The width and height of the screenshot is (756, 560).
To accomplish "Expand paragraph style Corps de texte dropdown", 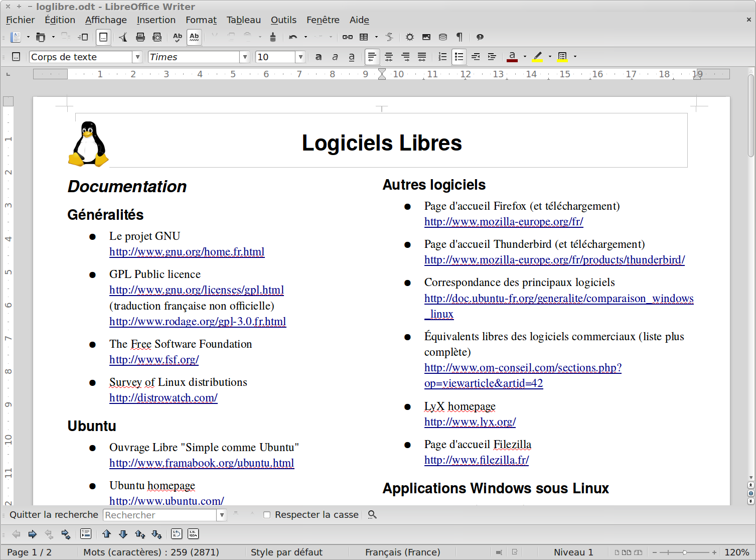I will (x=137, y=57).
